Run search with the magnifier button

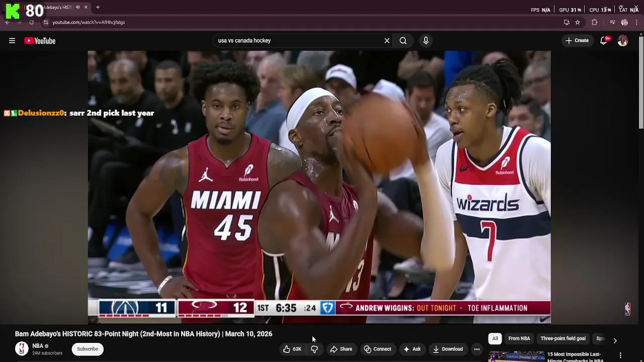[x=403, y=41]
